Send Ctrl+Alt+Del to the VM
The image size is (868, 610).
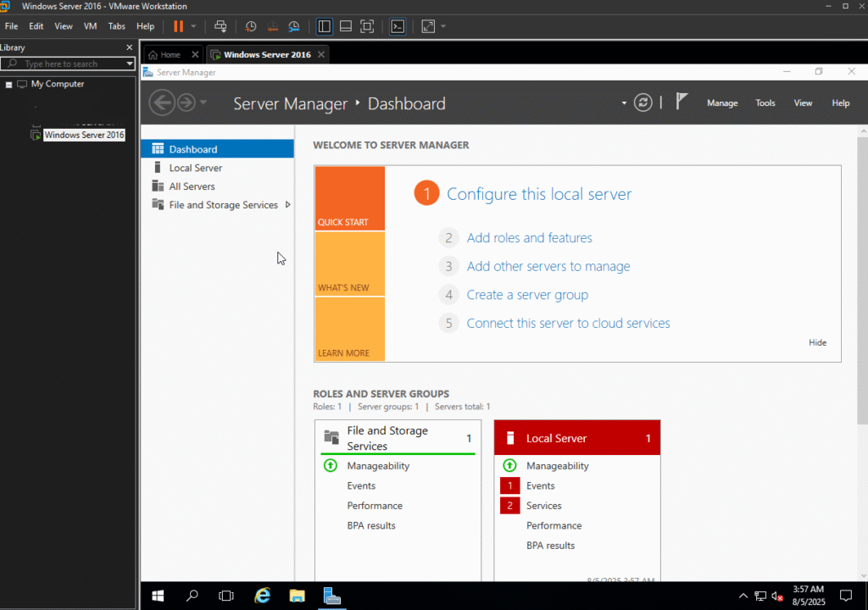(x=220, y=26)
